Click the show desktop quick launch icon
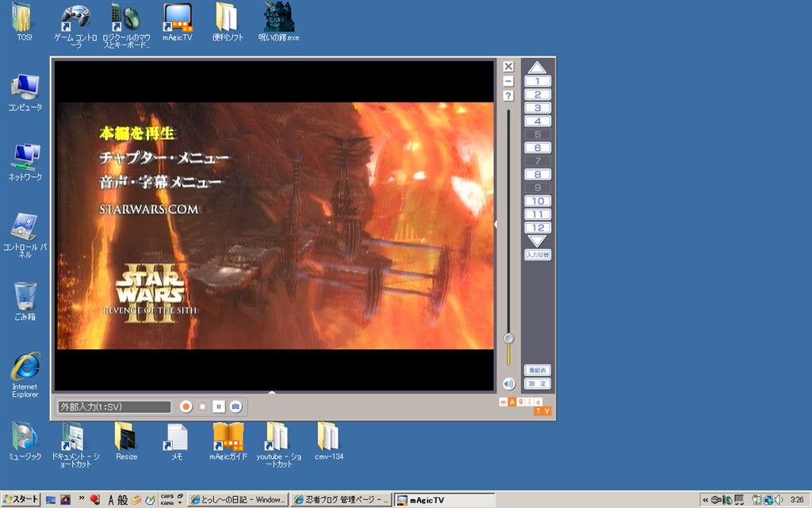Screen dimensions: 812x508 [51, 500]
